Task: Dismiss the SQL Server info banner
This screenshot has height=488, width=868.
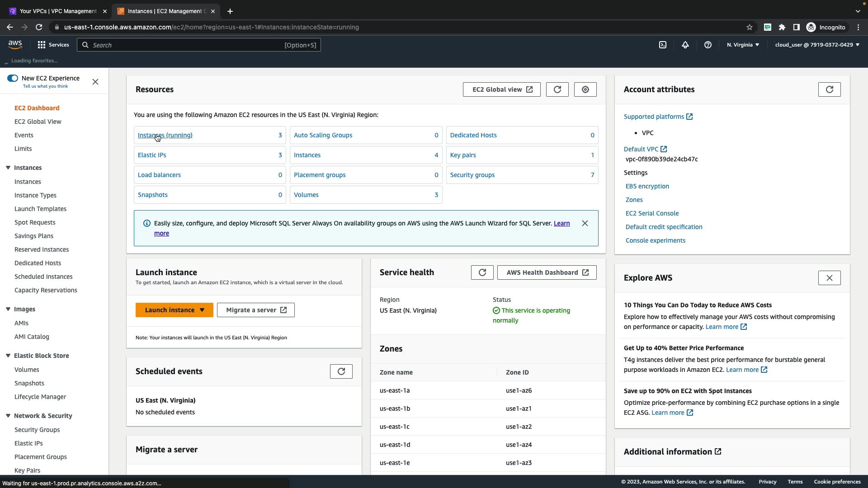Action: click(585, 223)
